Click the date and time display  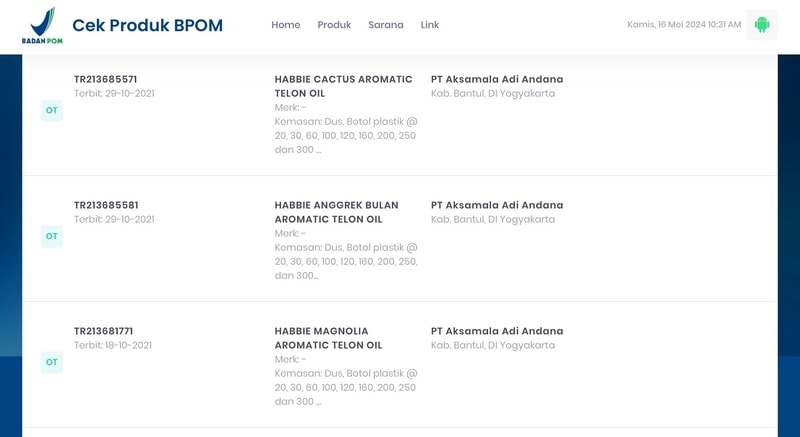pyautogui.click(x=684, y=24)
